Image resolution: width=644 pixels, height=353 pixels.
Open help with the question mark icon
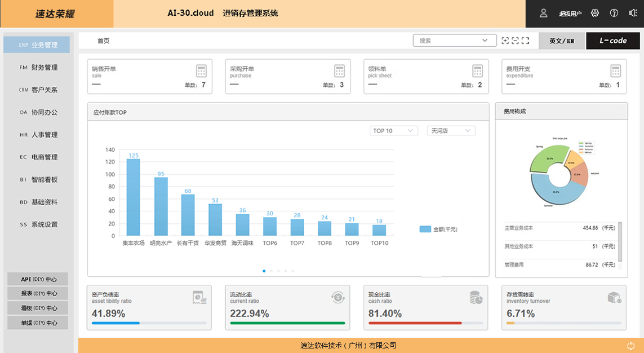614,13
